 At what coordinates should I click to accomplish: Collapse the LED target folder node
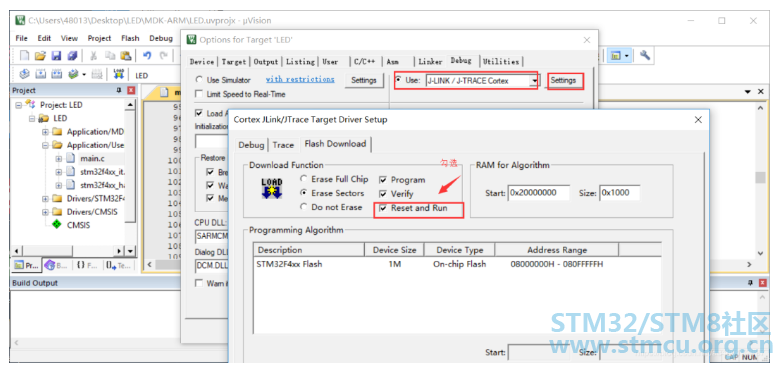(x=32, y=119)
